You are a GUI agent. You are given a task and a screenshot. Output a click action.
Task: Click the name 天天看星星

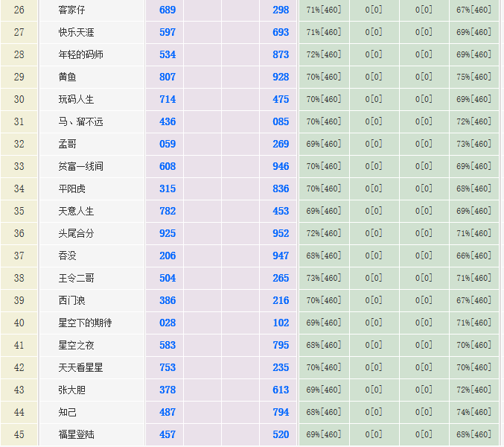click(x=80, y=367)
